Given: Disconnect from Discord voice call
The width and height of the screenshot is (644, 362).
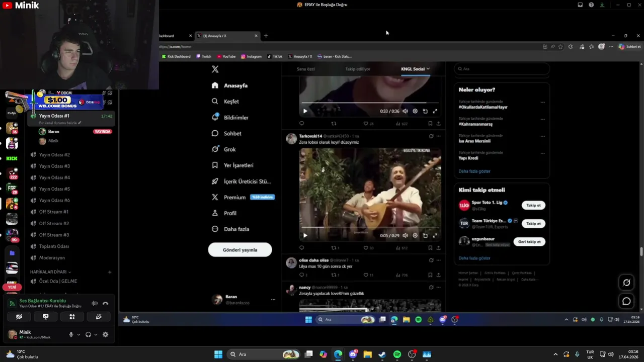Looking at the screenshot, I should click(105, 303).
